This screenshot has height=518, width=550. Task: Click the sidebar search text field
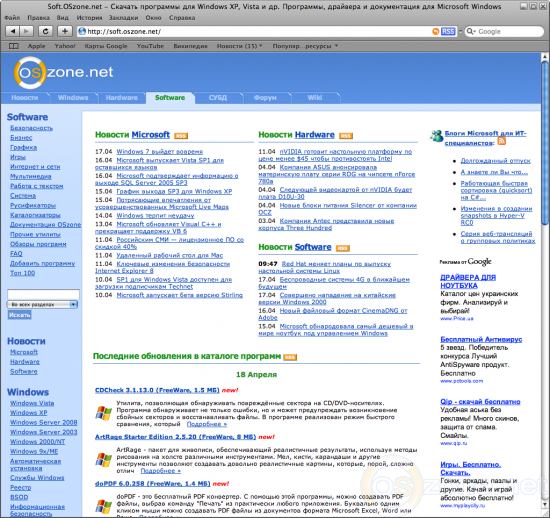pos(43,294)
